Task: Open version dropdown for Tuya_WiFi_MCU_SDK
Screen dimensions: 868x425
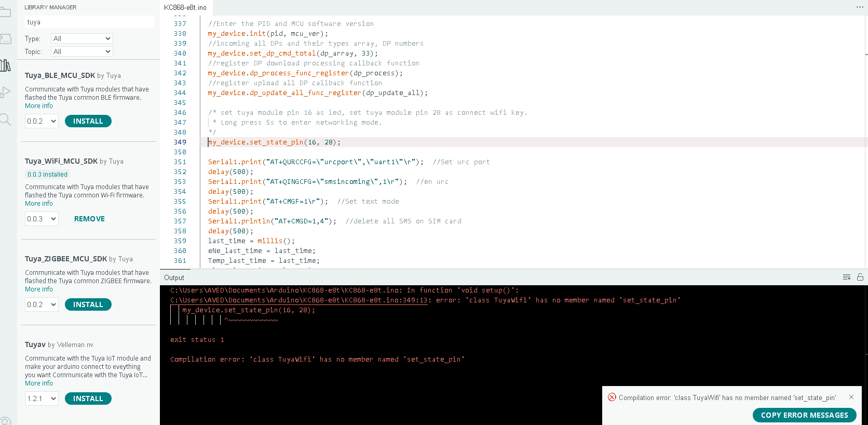Action: 42,219
